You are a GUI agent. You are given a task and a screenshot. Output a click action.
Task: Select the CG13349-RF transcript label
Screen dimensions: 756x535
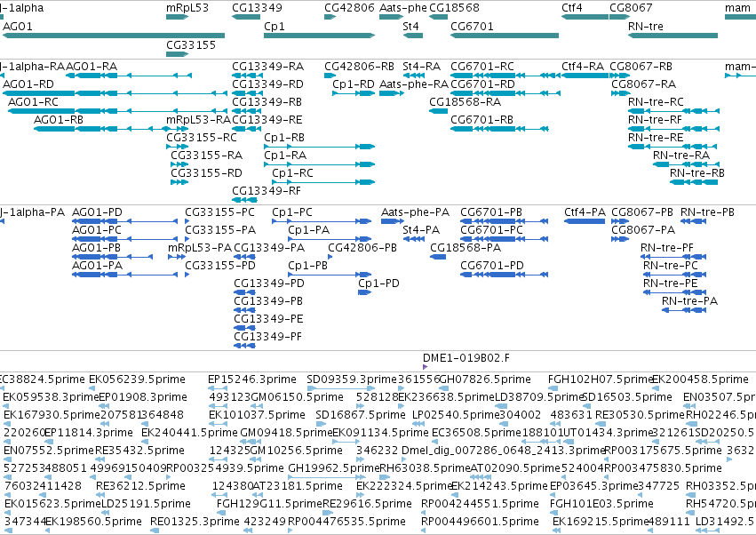(267, 191)
